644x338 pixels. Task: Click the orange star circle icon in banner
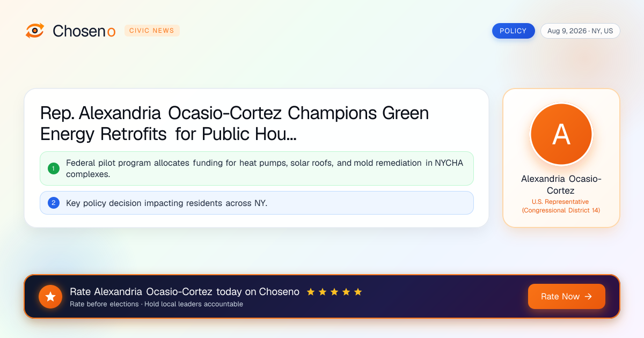(50, 297)
